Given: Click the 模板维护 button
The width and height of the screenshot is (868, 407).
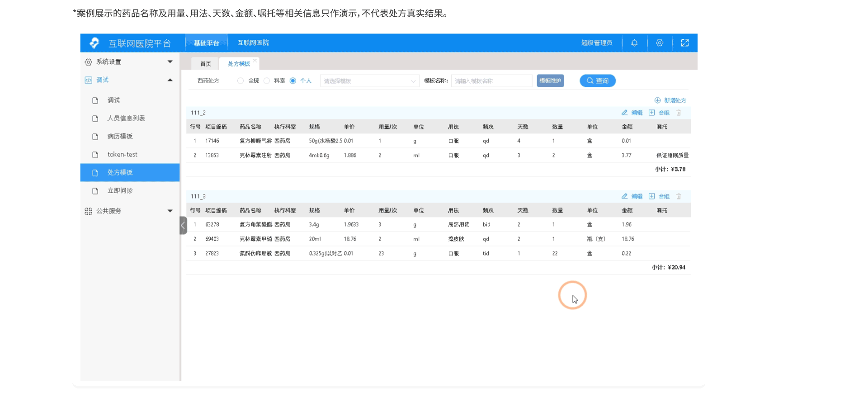Looking at the screenshot, I should point(550,81).
